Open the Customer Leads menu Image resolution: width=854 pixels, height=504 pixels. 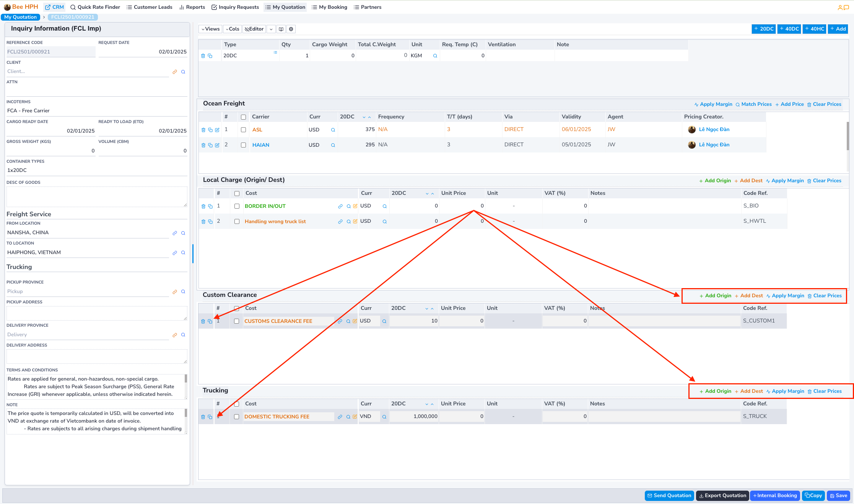pos(149,7)
